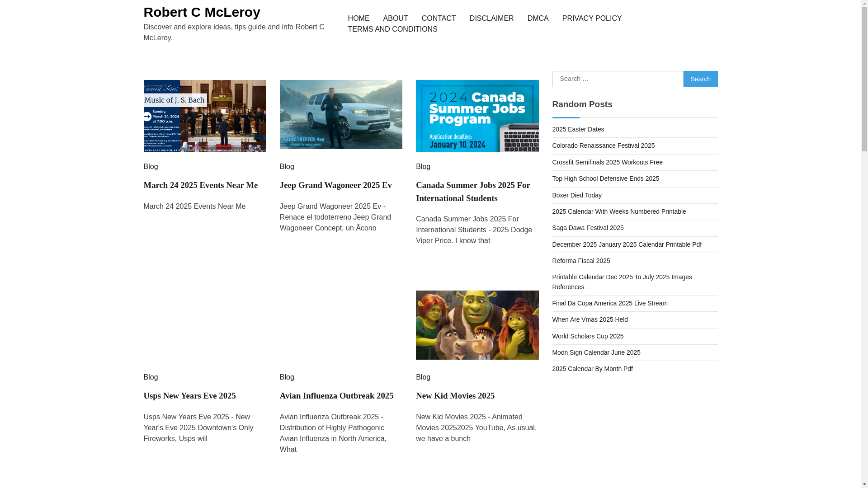This screenshot has width=868, height=488.
Task: Open Colorado Renaissance Festival 2025 link
Action: 604,145
